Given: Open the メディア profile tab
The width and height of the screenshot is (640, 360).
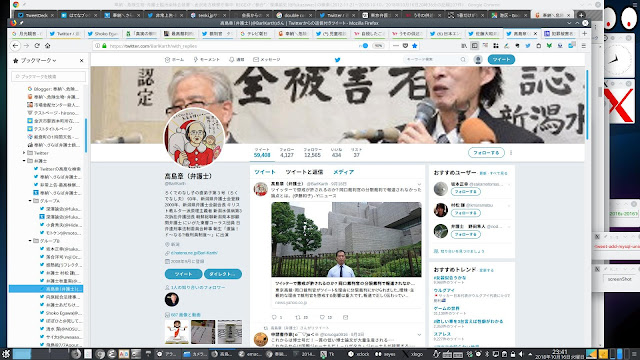Looking at the screenshot, I should pos(343,172).
